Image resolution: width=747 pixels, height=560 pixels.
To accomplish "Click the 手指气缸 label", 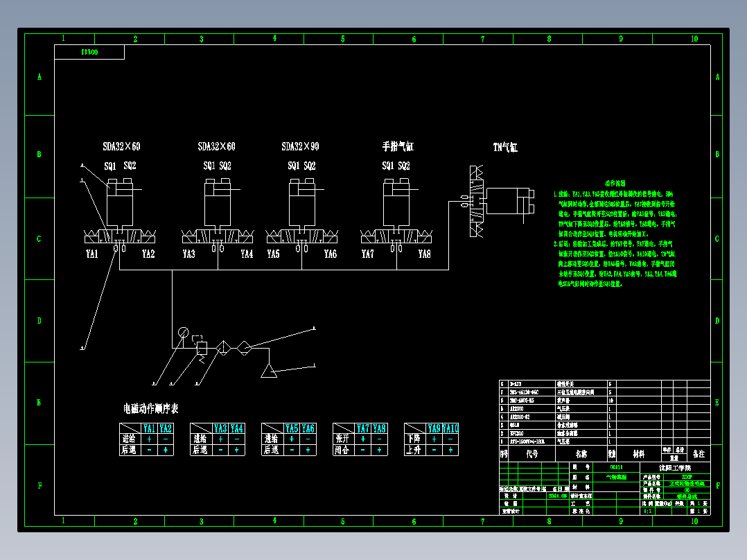I will [398, 146].
